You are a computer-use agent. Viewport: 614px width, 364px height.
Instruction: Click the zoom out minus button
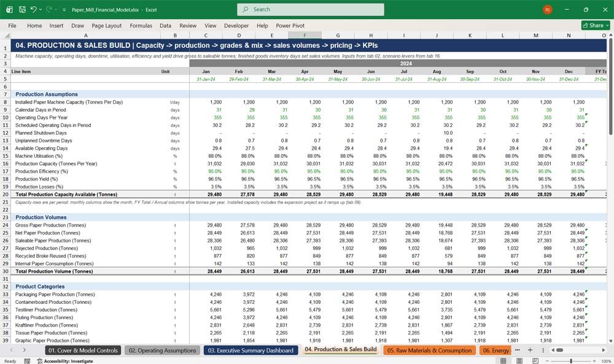coord(547,361)
